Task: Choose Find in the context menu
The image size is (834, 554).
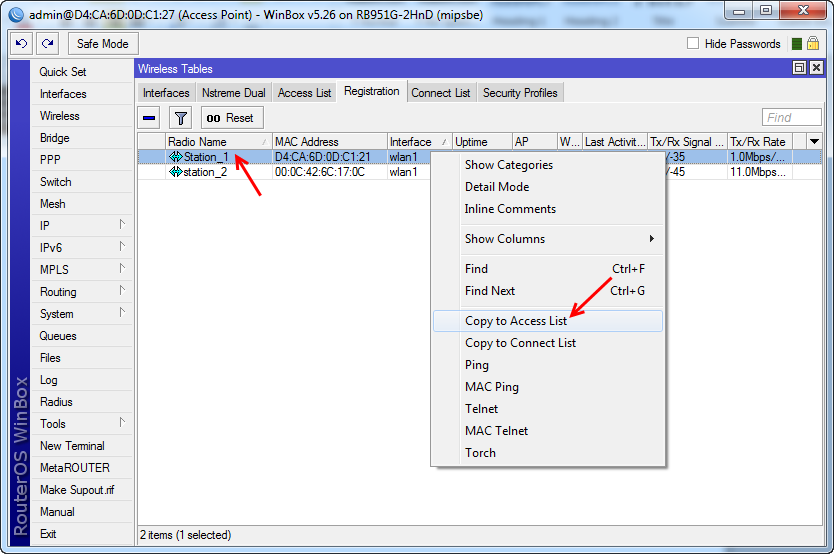Action: click(548, 268)
